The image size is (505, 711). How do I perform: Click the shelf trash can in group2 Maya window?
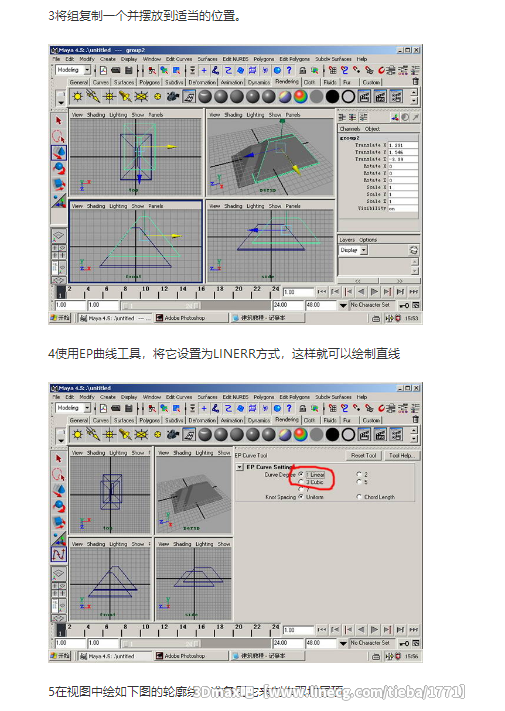pos(415,82)
